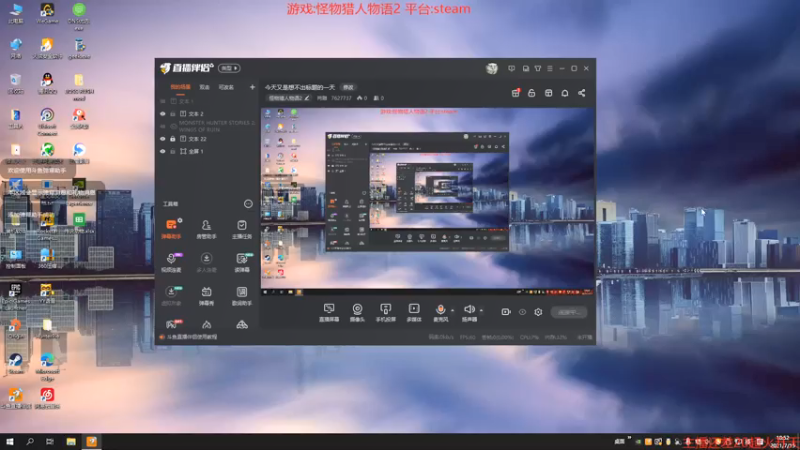Open taskbar search magnifier
This screenshot has height=450, width=800.
[30, 441]
